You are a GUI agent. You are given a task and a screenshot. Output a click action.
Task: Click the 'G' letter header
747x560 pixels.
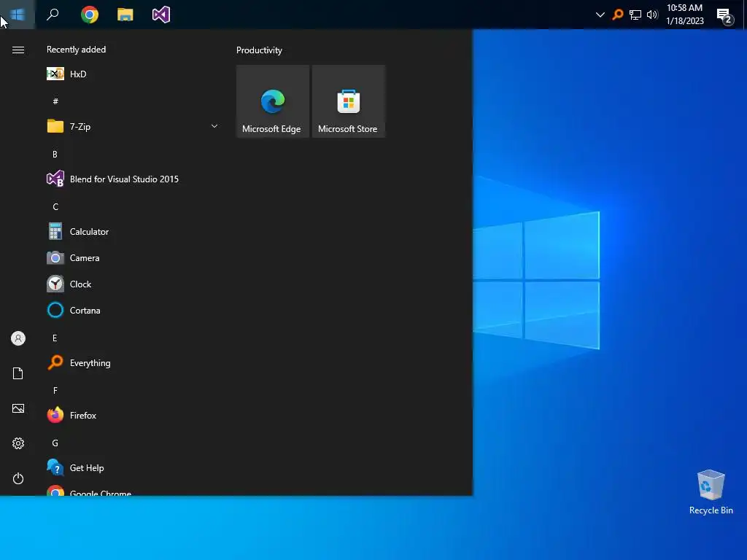click(x=55, y=443)
